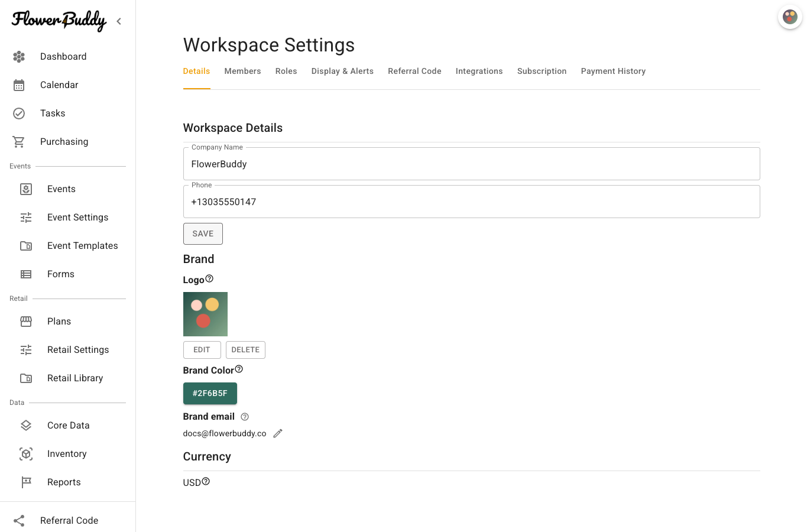This screenshot has height=532, width=807.
Task: Go to Display & Alerts tab
Action: point(342,71)
